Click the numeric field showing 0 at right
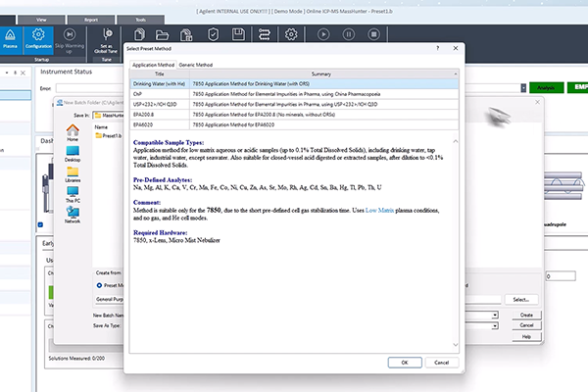This screenshot has height=392, width=588. pyautogui.click(x=561, y=276)
